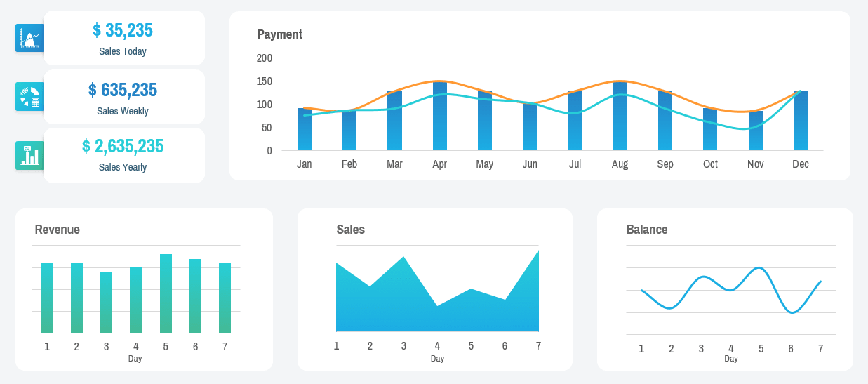The image size is (868, 384).
Task: Click the 200 value on Payment axis
Action: [x=265, y=58]
